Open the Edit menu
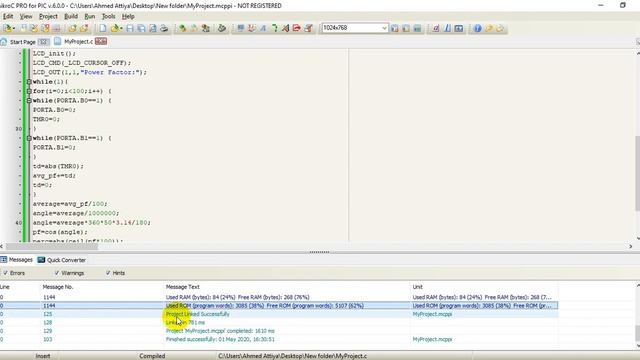 (8, 16)
